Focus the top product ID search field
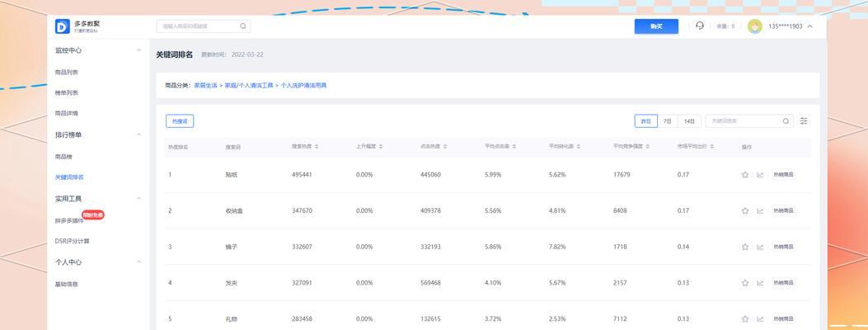The width and height of the screenshot is (868, 330). tap(204, 26)
